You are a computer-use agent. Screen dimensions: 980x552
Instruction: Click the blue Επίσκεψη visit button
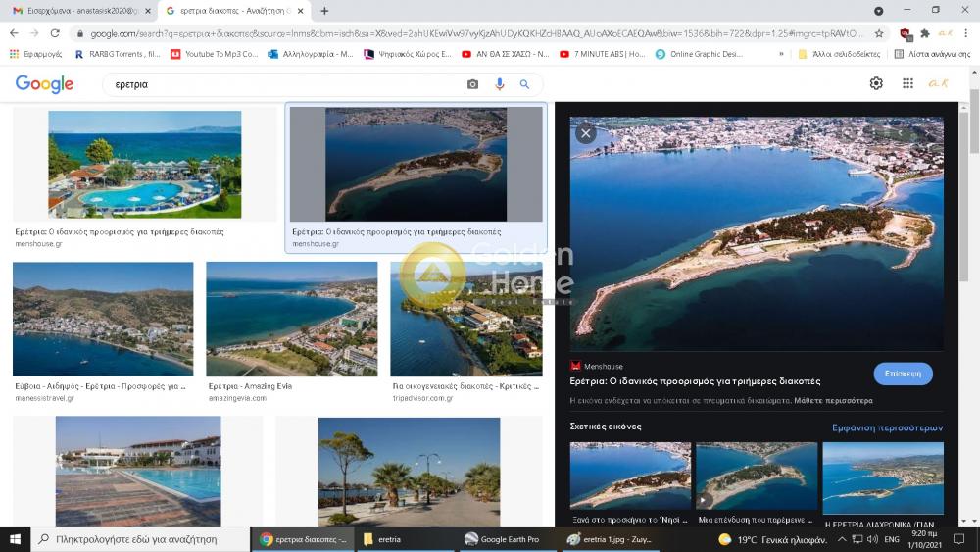point(903,374)
